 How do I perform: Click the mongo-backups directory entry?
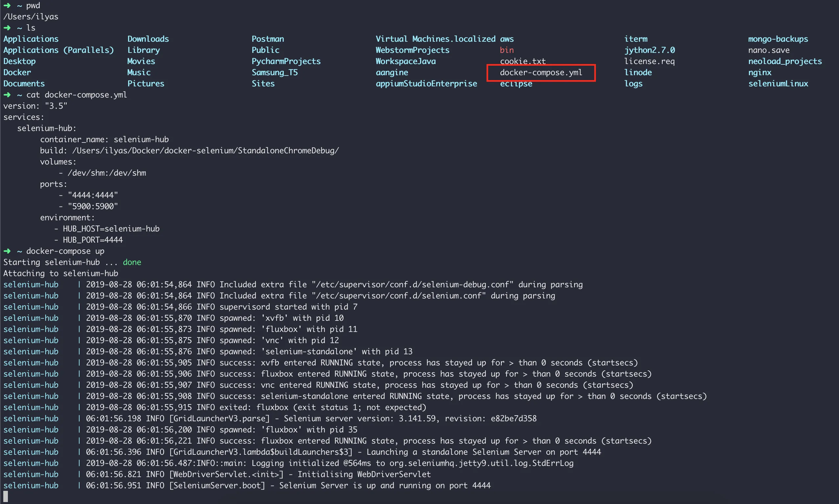778,39
